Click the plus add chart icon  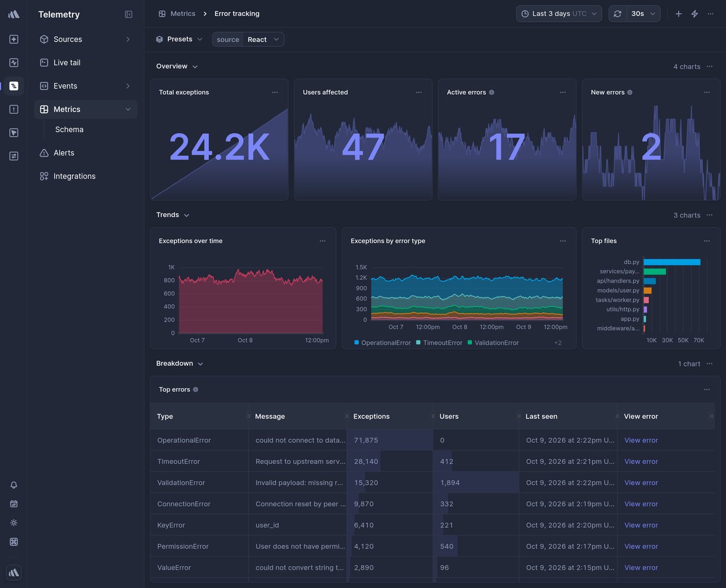pos(679,14)
